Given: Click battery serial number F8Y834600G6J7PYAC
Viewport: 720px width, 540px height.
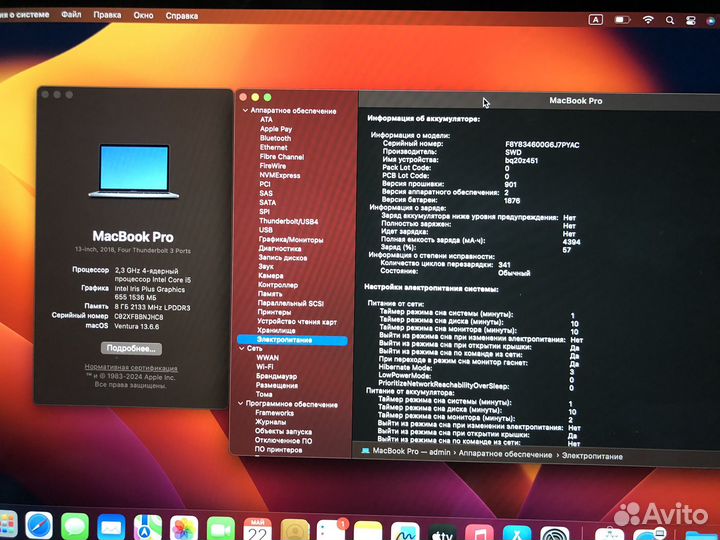Looking at the screenshot, I should click(542, 145).
